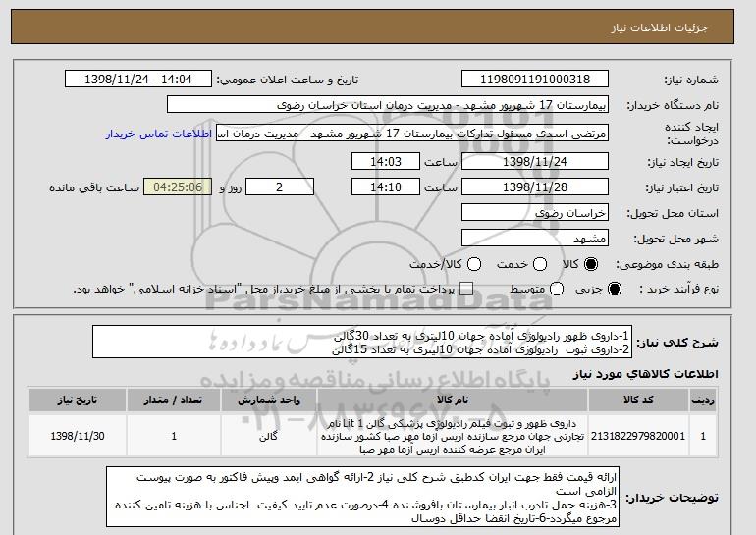Click the کد کالا column header
The height and width of the screenshot is (535, 756).
pyautogui.click(x=638, y=401)
